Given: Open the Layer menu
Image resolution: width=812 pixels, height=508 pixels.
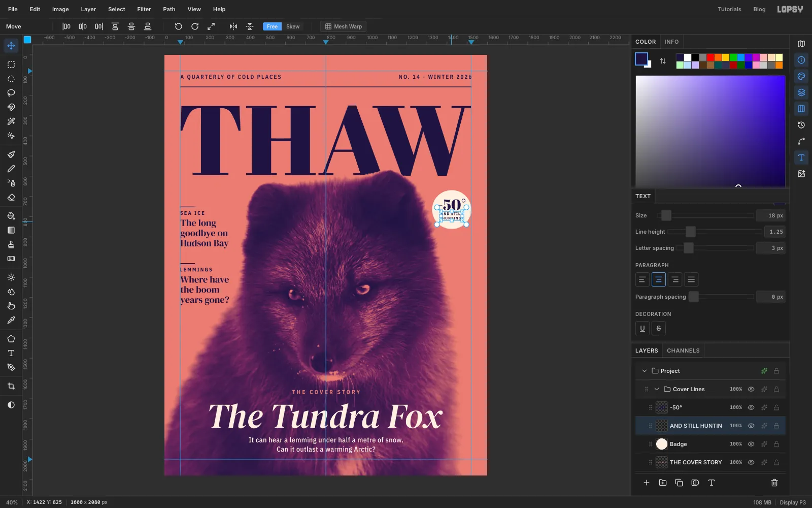Looking at the screenshot, I should (x=88, y=9).
